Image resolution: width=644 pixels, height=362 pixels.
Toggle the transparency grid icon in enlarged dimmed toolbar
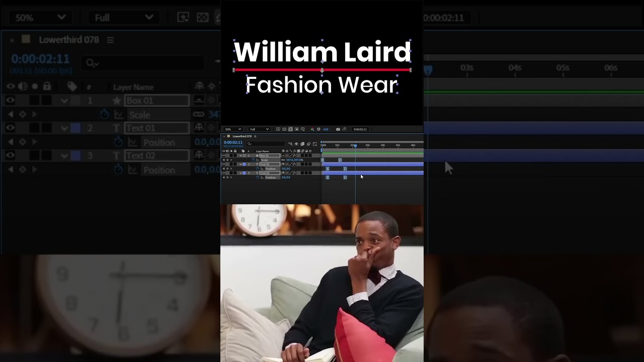click(x=203, y=17)
